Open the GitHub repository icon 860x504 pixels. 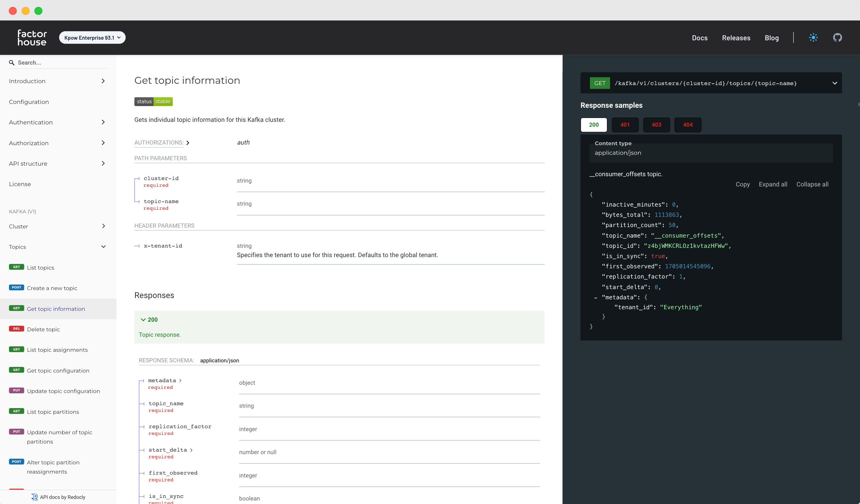(x=837, y=37)
